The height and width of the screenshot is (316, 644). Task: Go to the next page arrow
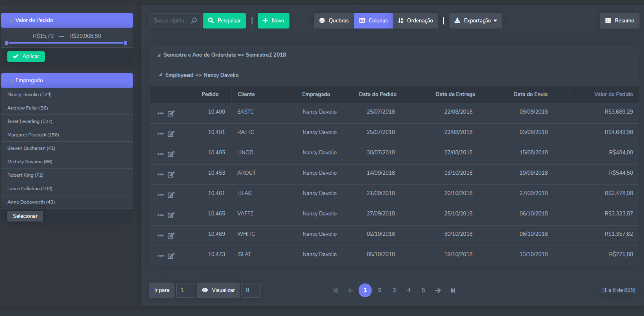pyautogui.click(x=438, y=290)
